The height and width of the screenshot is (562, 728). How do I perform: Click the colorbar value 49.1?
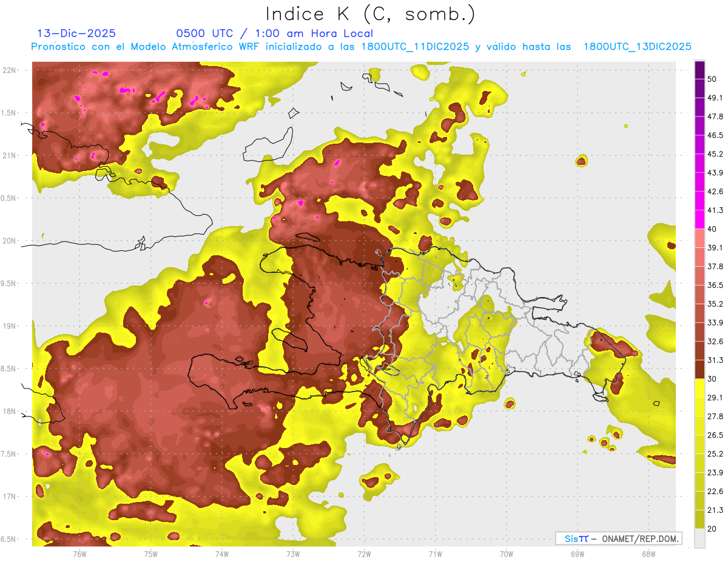(x=715, y=98)
